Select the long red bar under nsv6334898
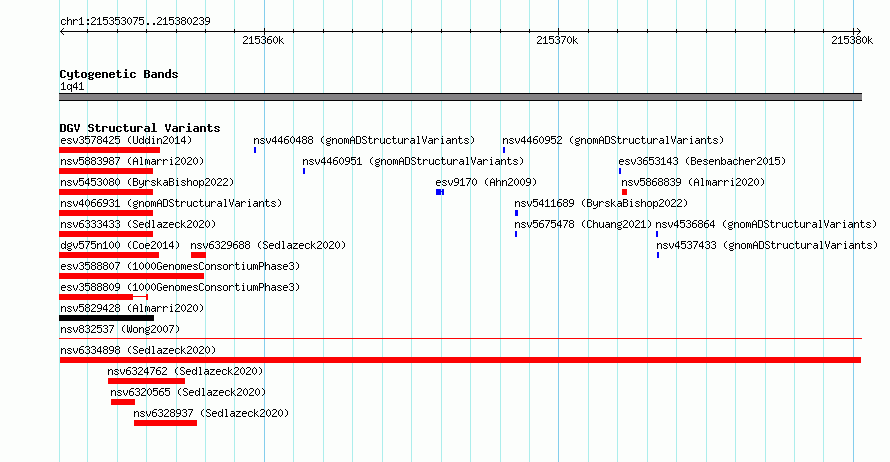Viewport: 890px width, 462px height. [x=460, y=360]
